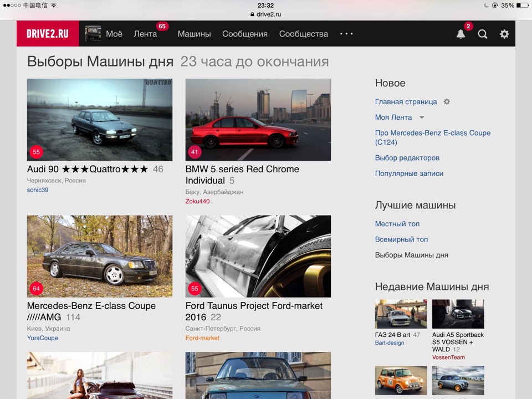Open the green car photo at bottom
The height and width of the screenshot is (399, 532).
(258, 375)
